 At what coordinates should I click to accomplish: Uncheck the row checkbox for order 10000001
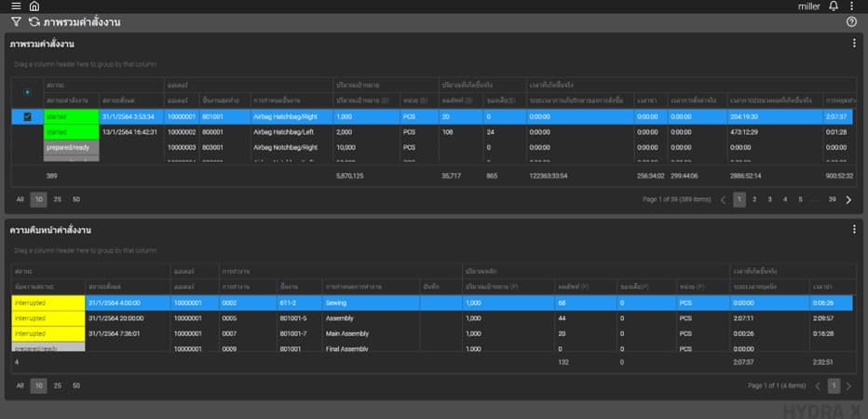(x=28, y=116)
